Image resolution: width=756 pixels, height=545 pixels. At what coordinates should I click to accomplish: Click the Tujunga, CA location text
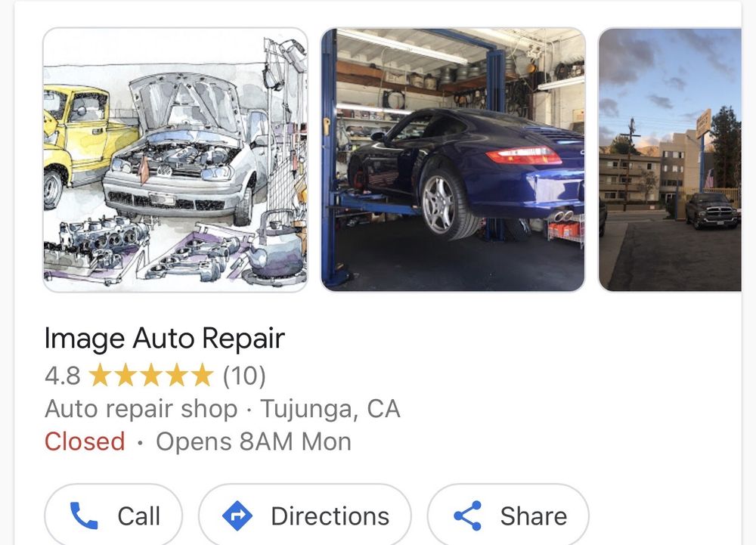tap(330, 409)
